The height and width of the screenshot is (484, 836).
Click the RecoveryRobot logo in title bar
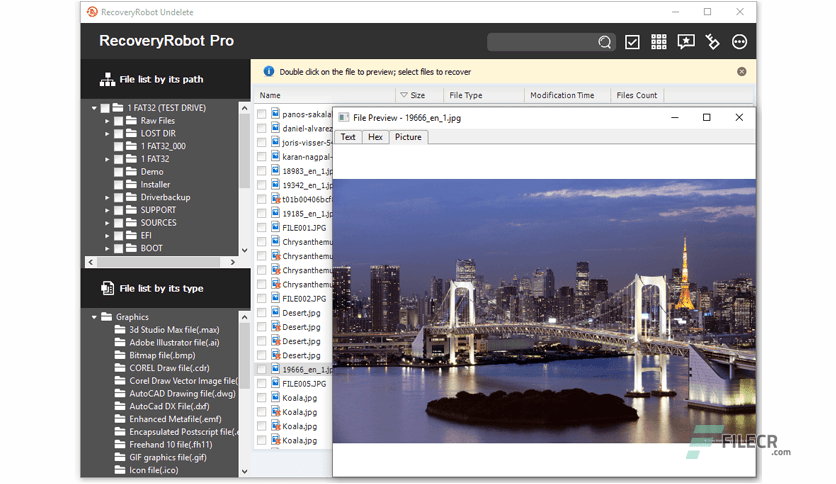click(92, 12)
